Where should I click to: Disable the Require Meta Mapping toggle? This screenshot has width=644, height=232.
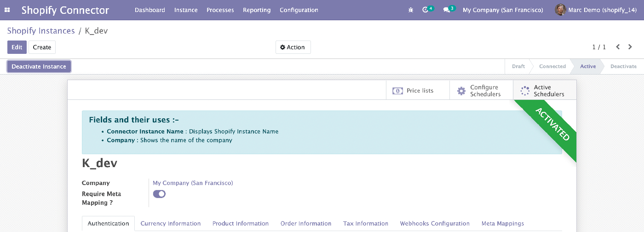(159, 194)
